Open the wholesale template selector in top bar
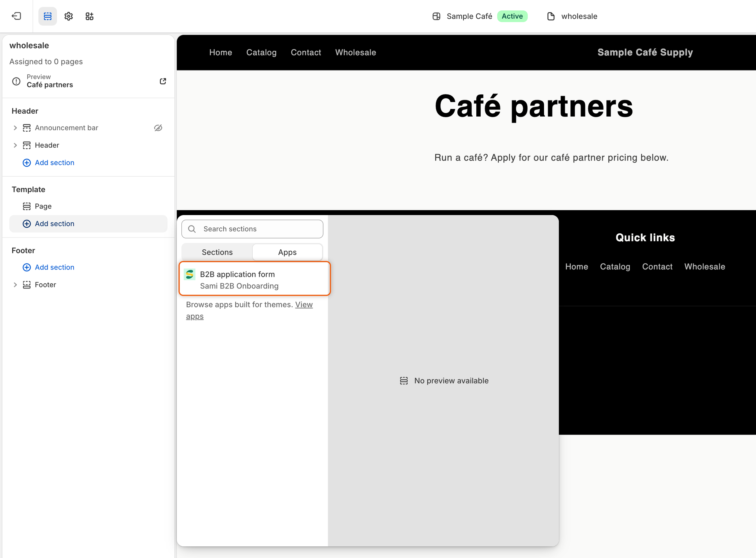This screenshot has width=756, height=558. (x=572, y=16)
